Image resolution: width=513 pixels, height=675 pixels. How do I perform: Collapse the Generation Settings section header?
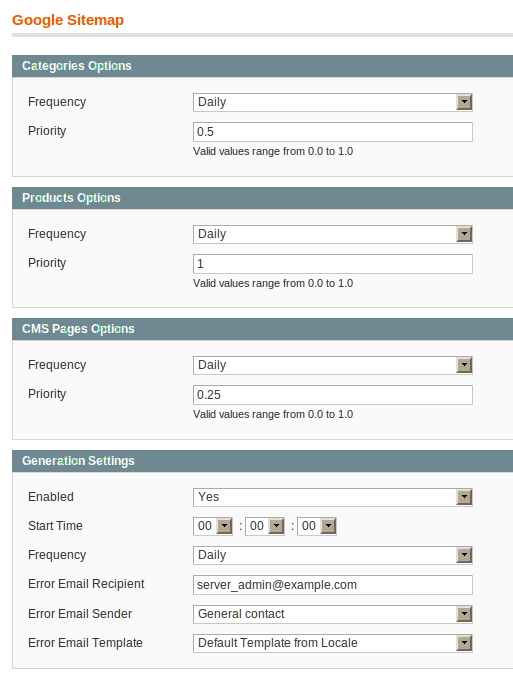point(263,461)
